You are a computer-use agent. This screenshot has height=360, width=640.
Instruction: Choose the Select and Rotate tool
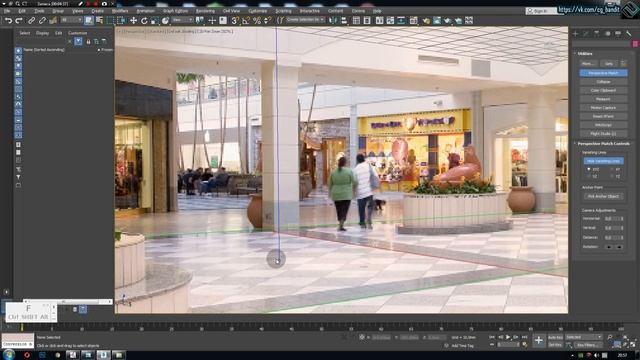(x=144, y=20)
